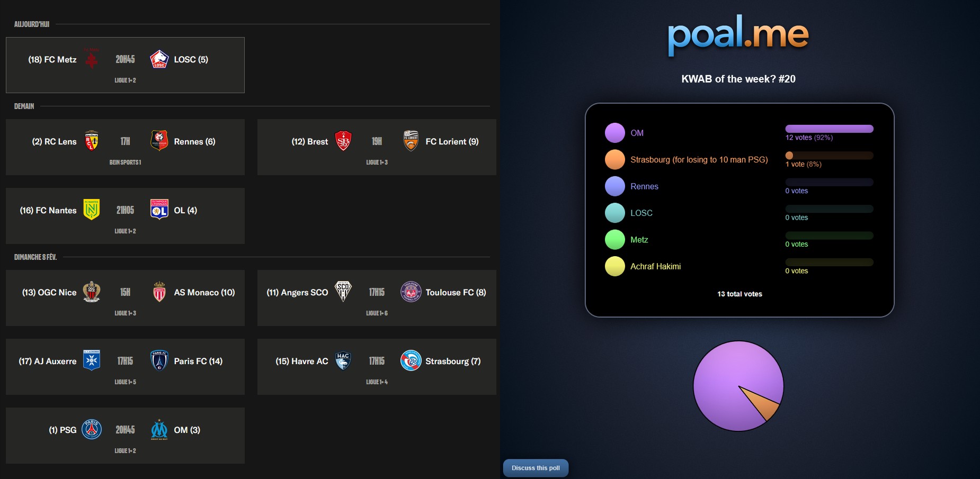Click the LOSC club crest
Viewport: 980px width, 479px height.
tap(159, 59)
